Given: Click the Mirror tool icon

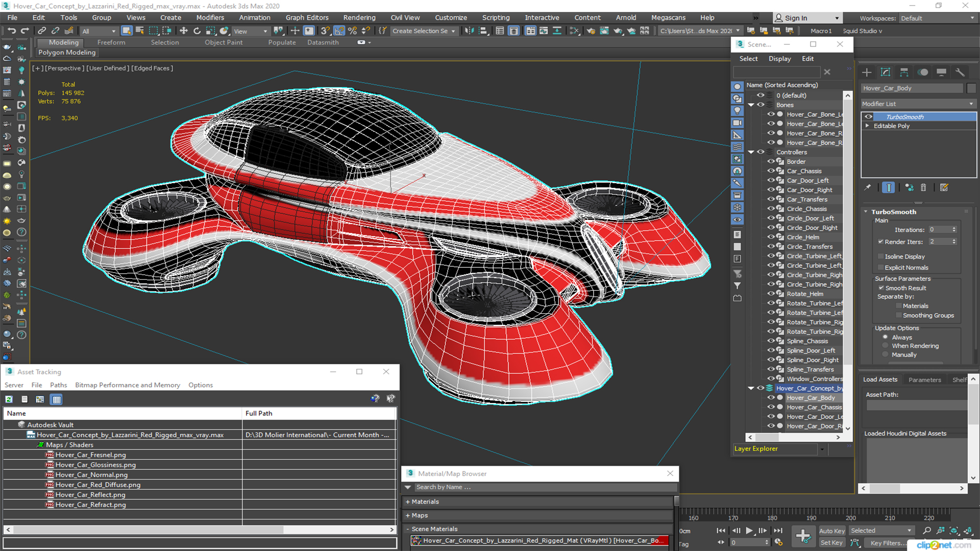Looking at the screenshot, I should [470, 31].
